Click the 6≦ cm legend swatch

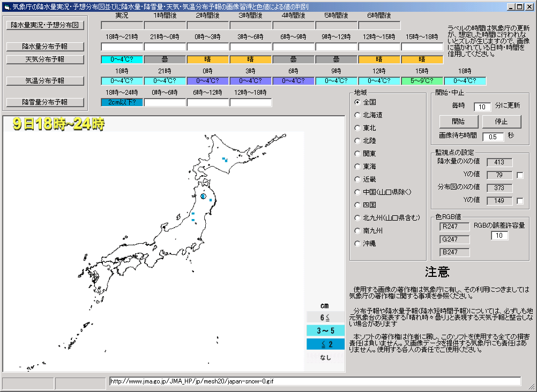click(325, 318)
